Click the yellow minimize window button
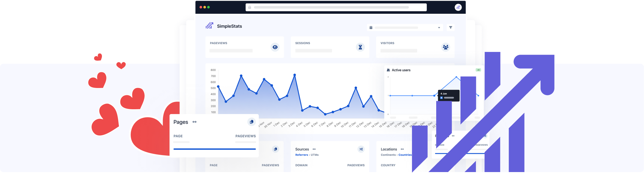Screen dimensions: 644x176 [204, 7]
